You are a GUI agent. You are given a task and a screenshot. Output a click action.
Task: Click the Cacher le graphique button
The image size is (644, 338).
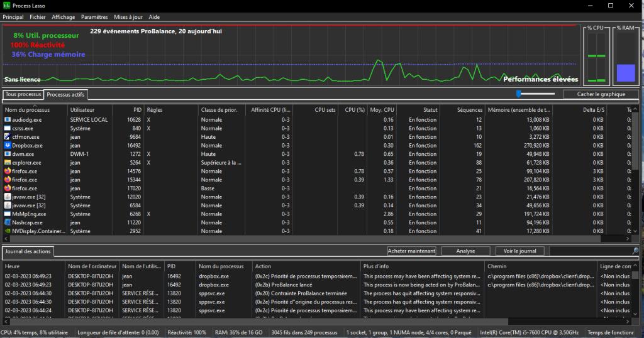tap(601, 94)
